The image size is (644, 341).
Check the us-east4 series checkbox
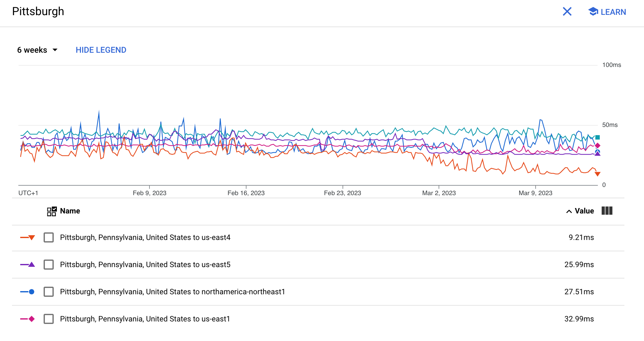pos(49,237)
